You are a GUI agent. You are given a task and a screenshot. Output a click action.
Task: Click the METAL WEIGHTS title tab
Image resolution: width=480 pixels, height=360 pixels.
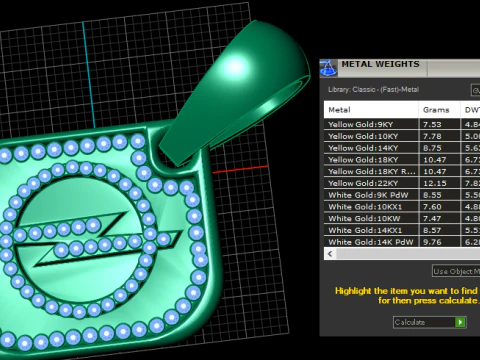(x=380, y=64)
